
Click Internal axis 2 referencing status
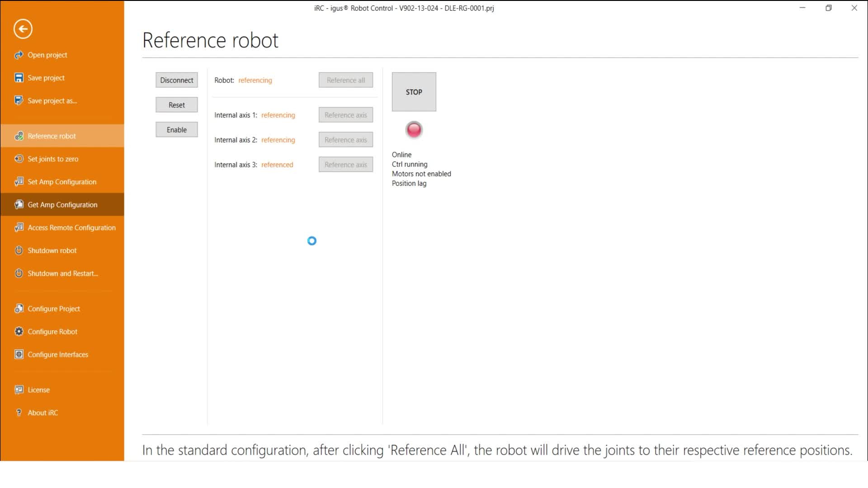pos(278,140)
